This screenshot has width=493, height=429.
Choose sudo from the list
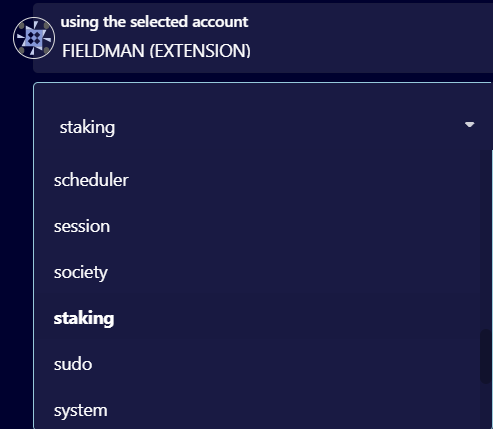[73, 364]
